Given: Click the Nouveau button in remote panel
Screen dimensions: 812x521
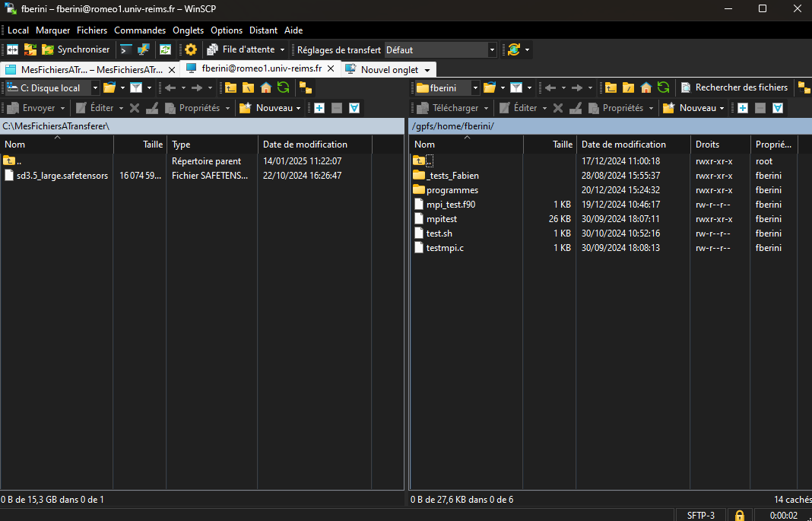Looking at the screenshot, I should click(690, 108).
